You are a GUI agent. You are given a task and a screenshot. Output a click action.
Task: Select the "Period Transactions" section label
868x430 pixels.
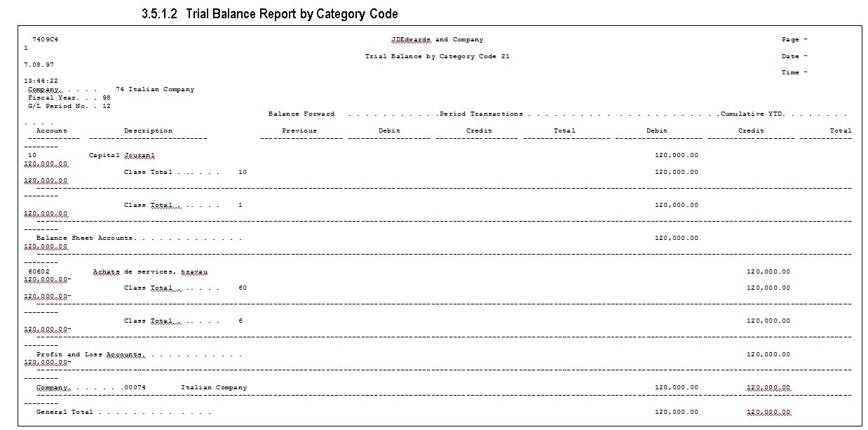tap(481, 114)
